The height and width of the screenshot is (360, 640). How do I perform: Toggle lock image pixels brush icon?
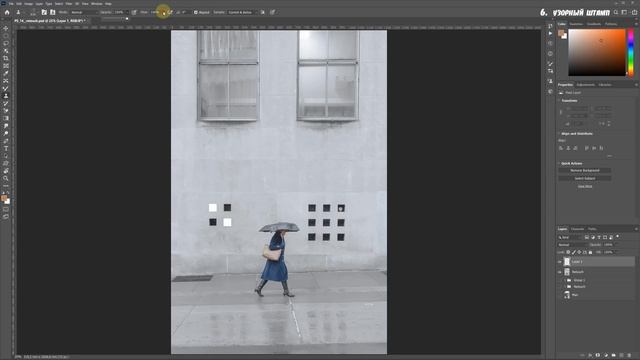(574, 252)
